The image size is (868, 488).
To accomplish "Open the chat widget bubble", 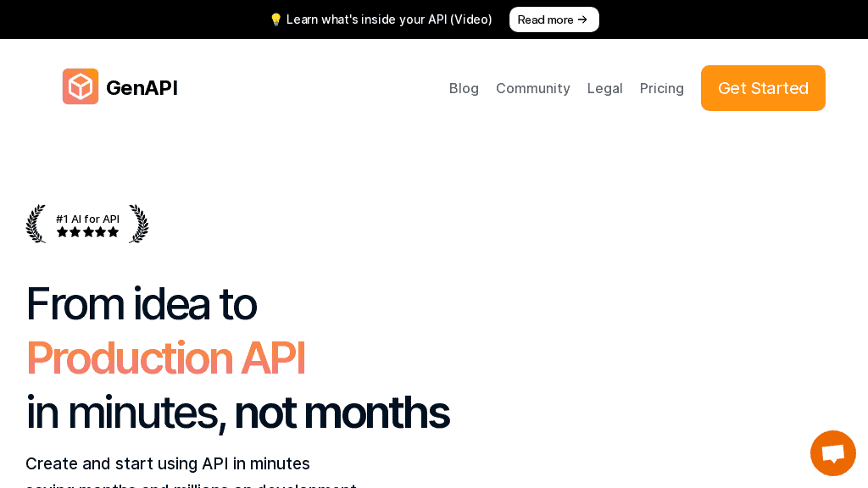I will 832,452.
